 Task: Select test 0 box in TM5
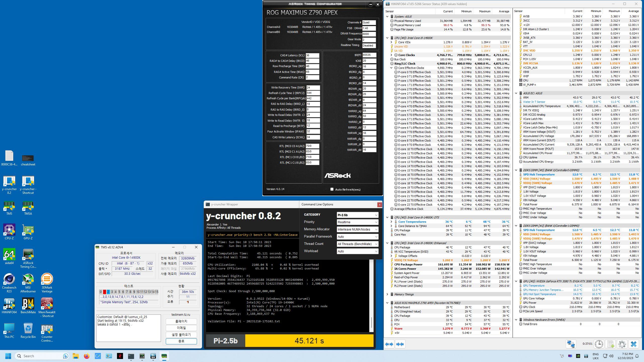[x=101, y=292]
